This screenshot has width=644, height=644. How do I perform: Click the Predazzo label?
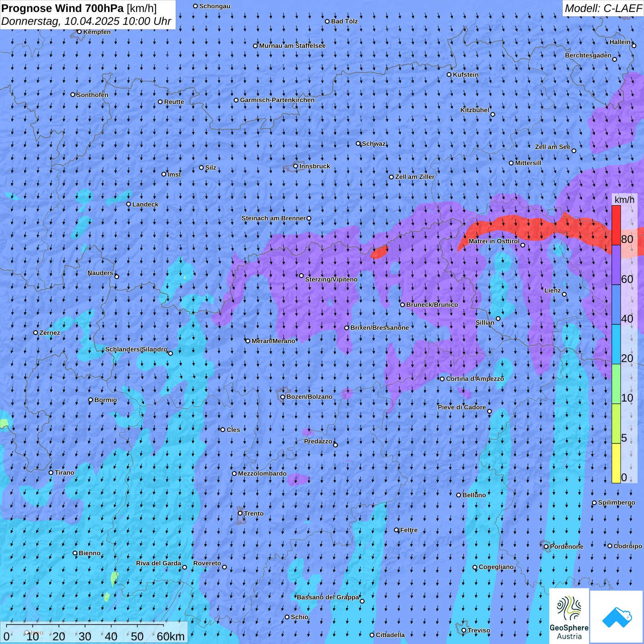pyautogui.click(x=318, y=441)
